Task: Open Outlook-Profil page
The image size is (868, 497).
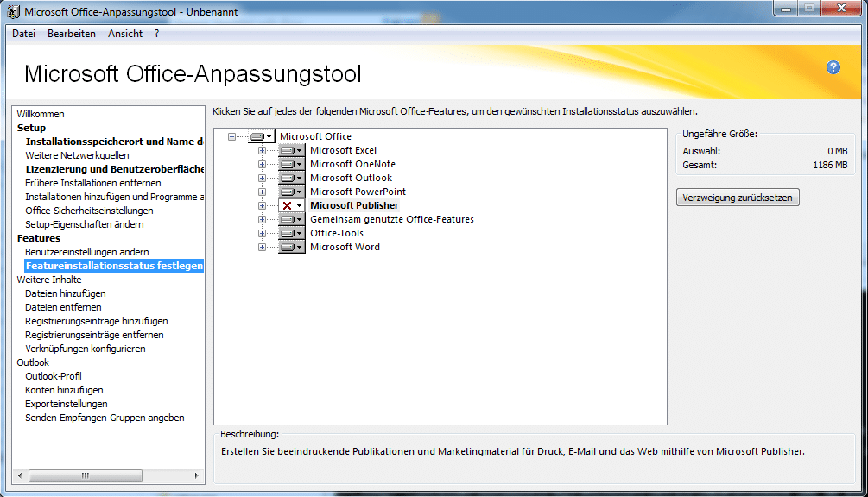Action: [54, 376]
